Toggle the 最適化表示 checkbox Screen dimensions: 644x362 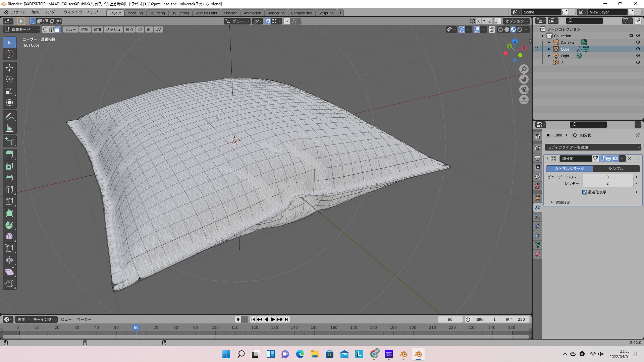(585, 192)
